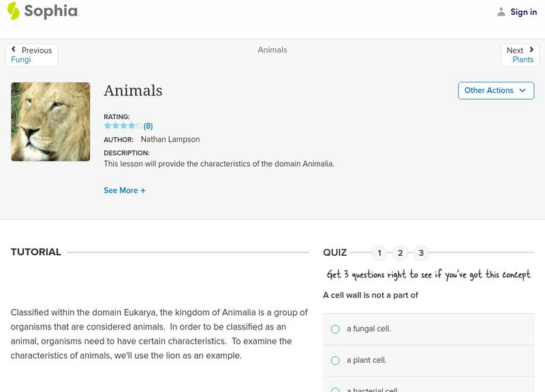Click author name Nathan Lampson
The image size is (545, 392).
coord(170,140)
